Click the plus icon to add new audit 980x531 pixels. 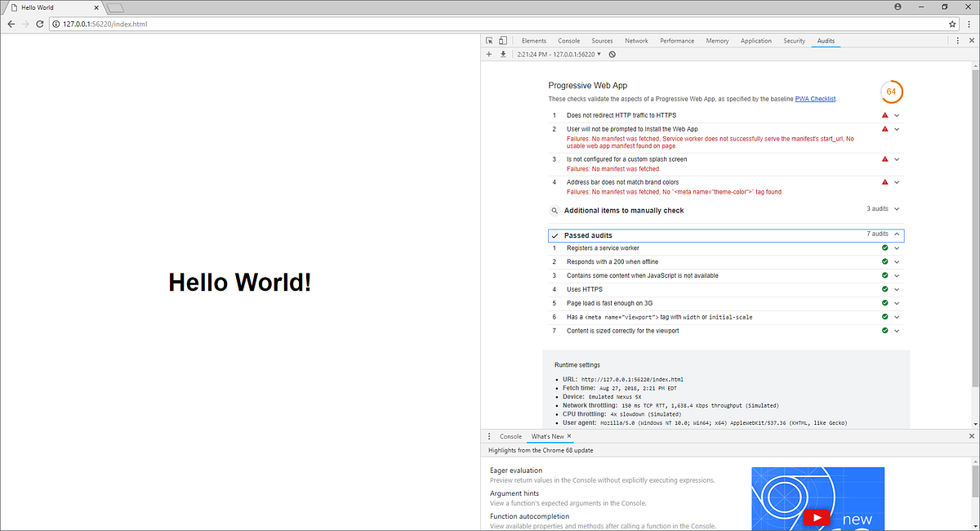pos(488,54)
